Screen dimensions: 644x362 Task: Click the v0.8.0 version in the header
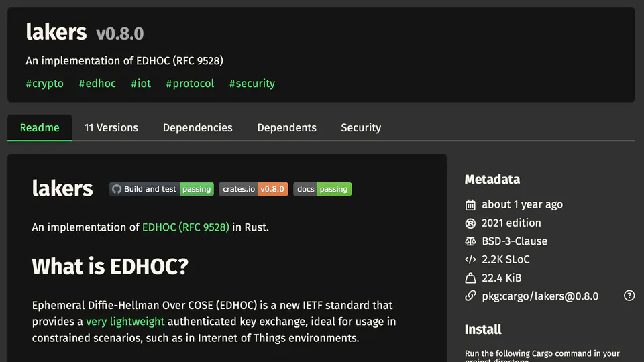[120, 34]
